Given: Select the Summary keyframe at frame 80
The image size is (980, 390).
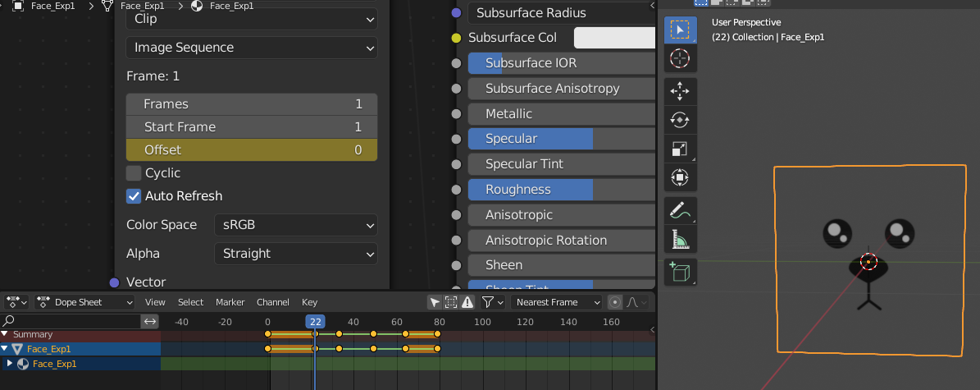Looking at the screenshot, I should [437, 334].
